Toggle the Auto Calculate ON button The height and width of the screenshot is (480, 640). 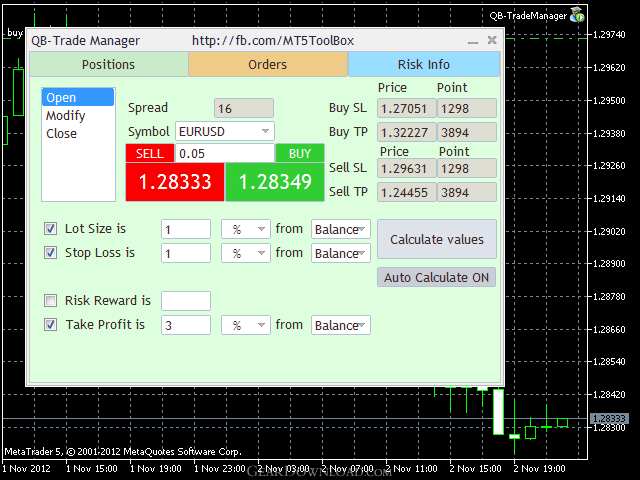click(436, 277)
